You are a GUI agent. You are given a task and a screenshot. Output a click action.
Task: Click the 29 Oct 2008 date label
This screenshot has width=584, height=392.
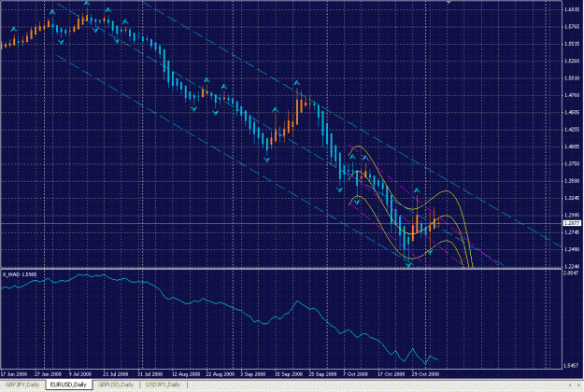point(425,374)
